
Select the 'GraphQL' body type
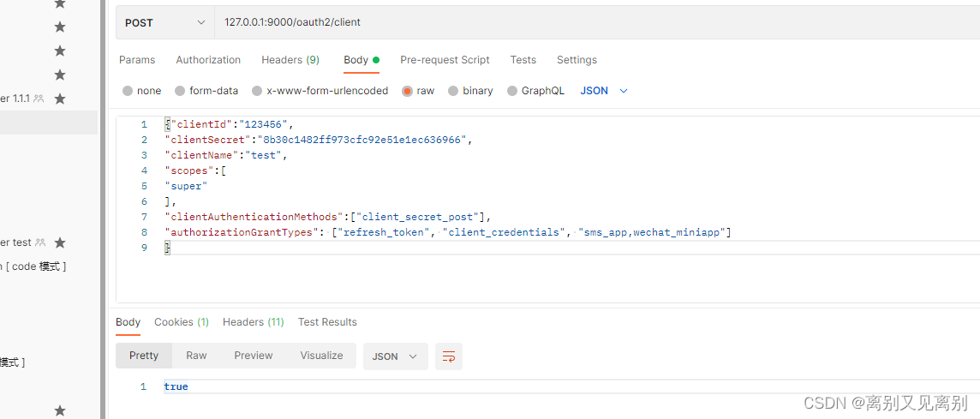click(x=535, y=91)
